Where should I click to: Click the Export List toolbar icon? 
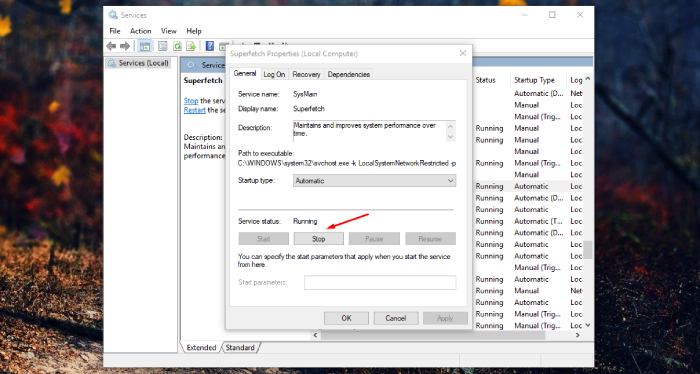pyautogui.click(x=191, y=46)
